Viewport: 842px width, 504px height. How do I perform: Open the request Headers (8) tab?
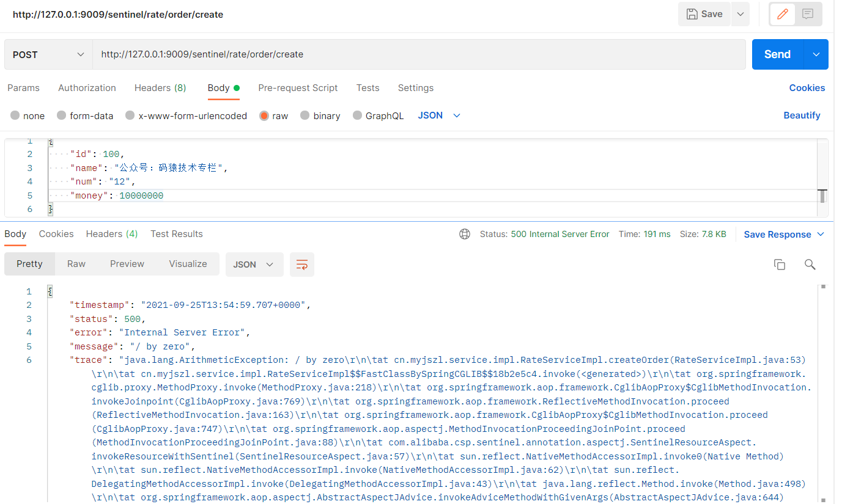coord(160,88)
